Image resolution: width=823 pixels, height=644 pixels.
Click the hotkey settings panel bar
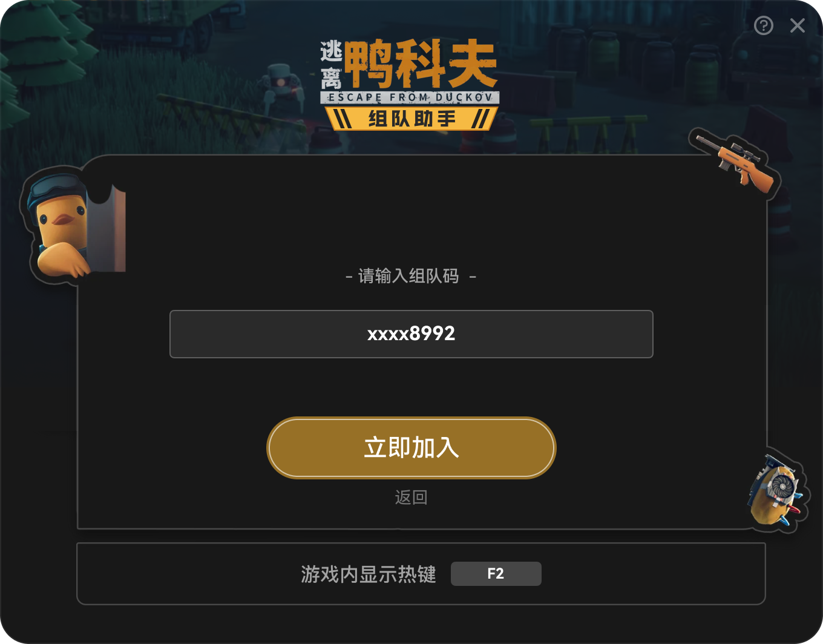click(421, 574)
